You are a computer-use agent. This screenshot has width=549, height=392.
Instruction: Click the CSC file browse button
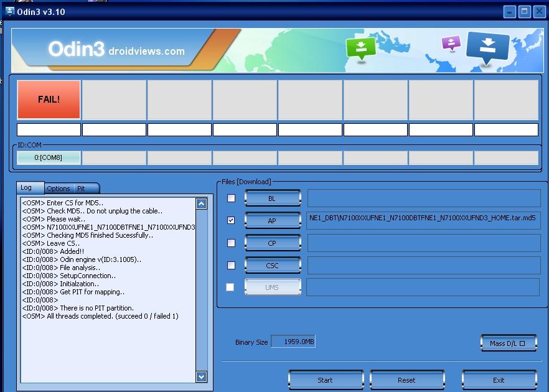click(x=273, y=265)
